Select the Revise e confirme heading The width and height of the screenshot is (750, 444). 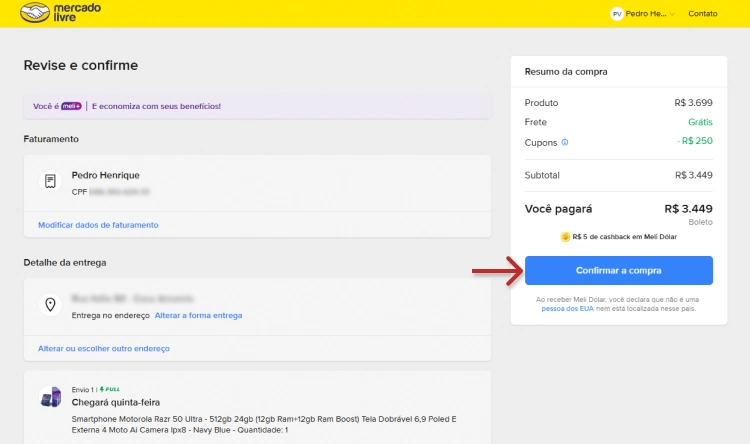(81, 65)
